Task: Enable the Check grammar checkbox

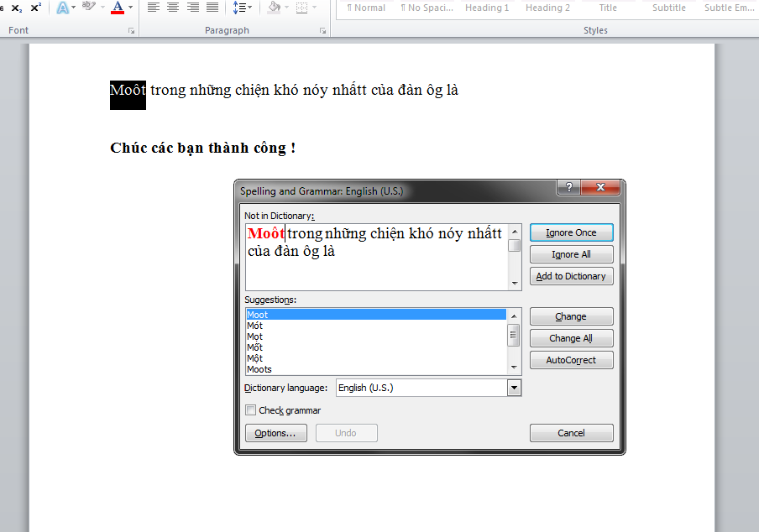Action: click(x=250, y=410)
